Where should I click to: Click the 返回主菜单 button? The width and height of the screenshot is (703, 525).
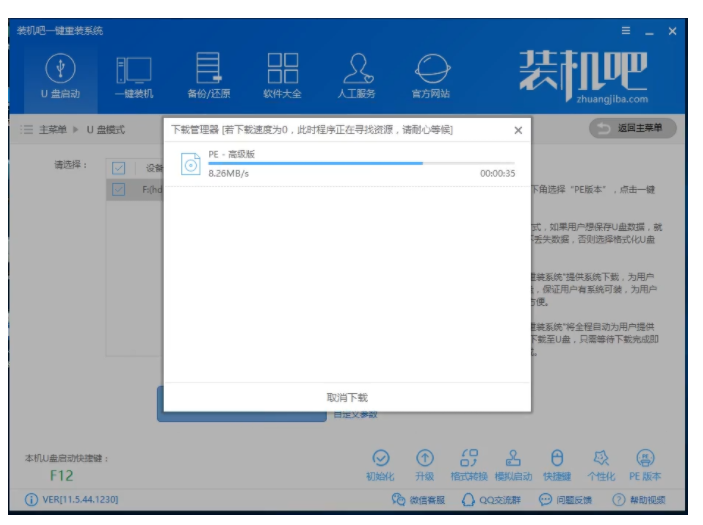tap(632, 128)
